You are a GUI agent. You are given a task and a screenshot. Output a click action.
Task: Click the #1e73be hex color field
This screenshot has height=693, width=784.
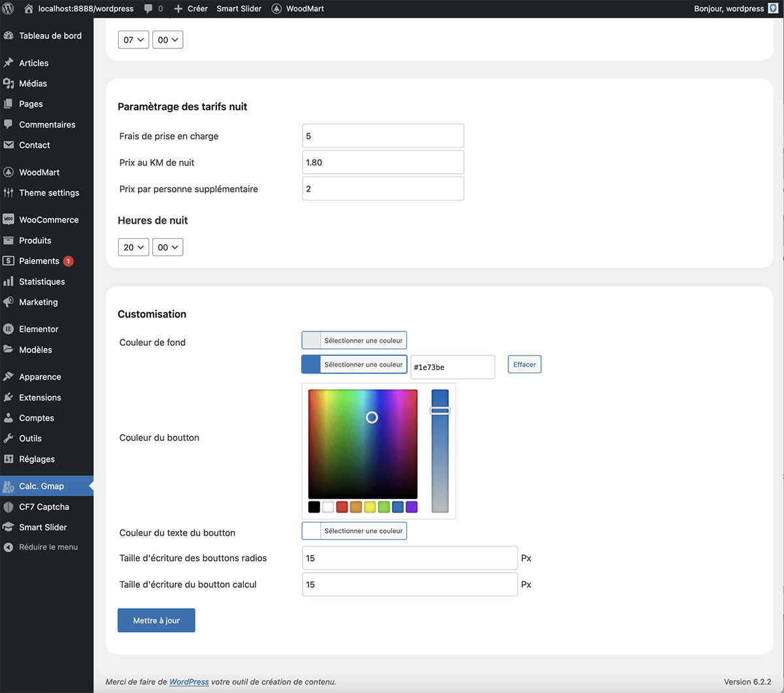pos(453,367)
